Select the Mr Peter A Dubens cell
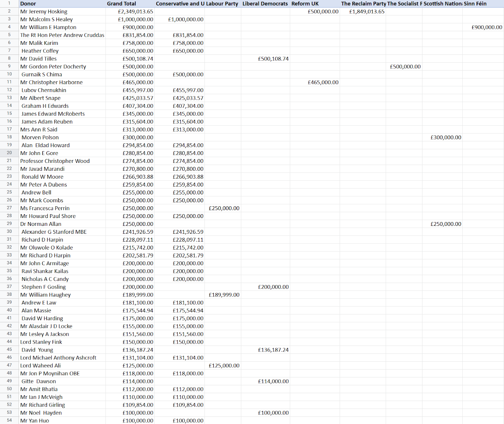The image size is (504, 424). 62,185
